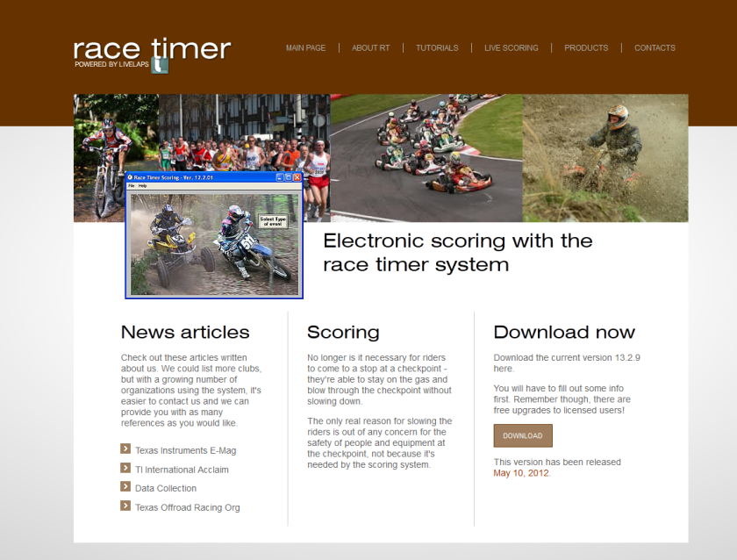Screen dimensions: 737x560
Task: Select the MAIN PAGE navigation item
Action: pos(305,48)
